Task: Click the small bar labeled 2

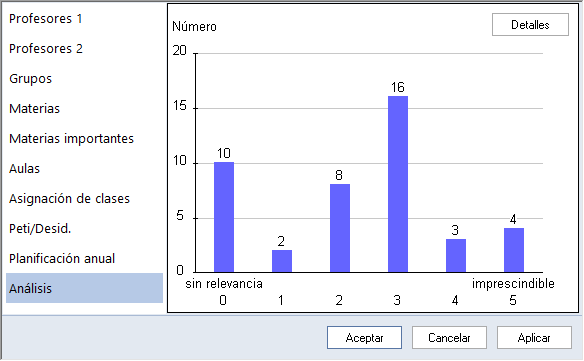Action: coord(282,261)
